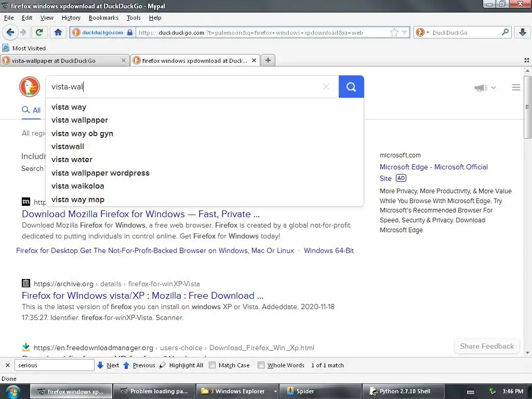The image size is (532, 399).
Task: Click the keyboard tray icon
Action: [x=471, y=392]
